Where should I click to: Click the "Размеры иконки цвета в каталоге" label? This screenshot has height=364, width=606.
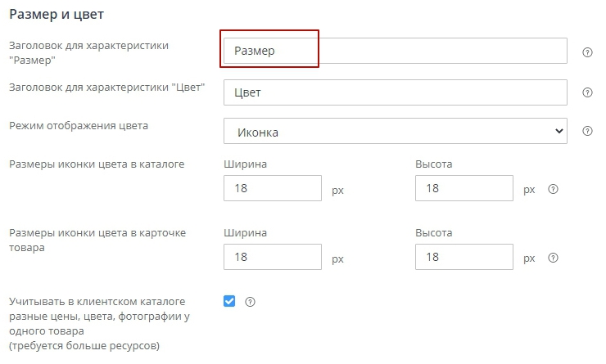[x=96, y=164]
